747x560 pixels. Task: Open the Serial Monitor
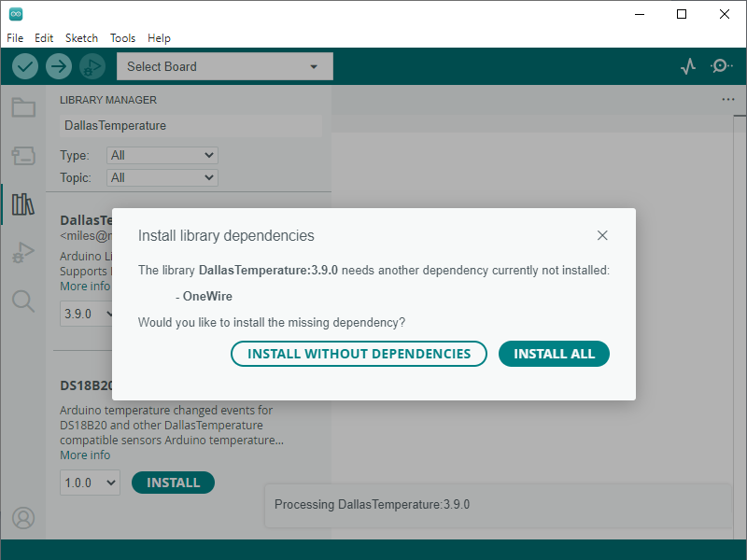(721, 66)
